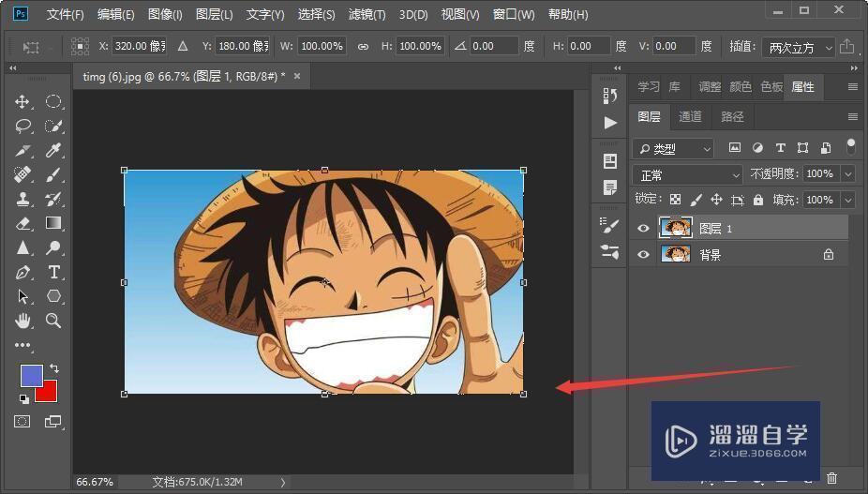Click the X position input field
The image size is (868, 494).
tap(140, 46)
